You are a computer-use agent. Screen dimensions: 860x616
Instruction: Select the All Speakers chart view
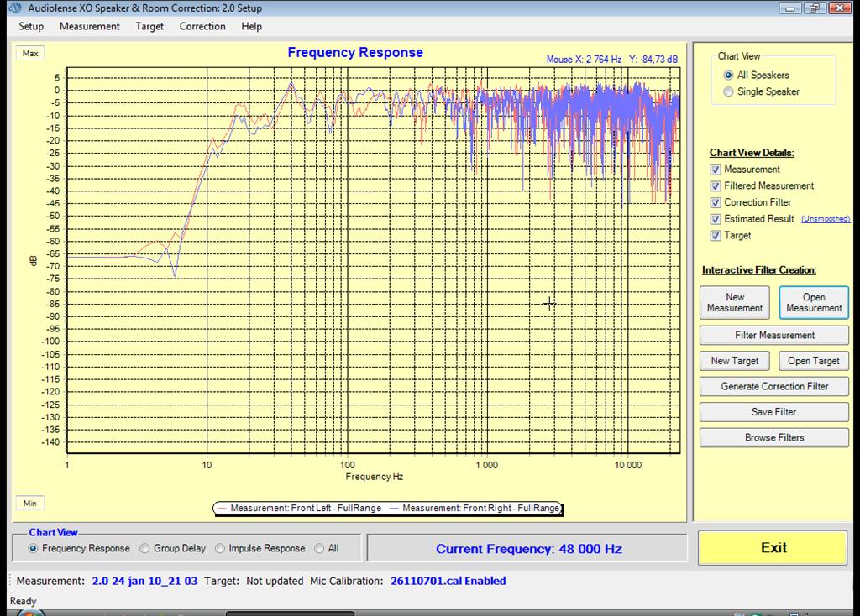click(x=728, y=75)
